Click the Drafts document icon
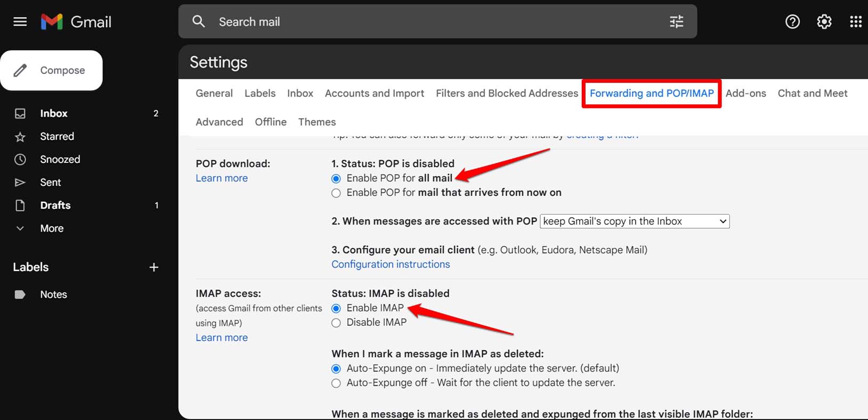The width and height of the screenshot is (868, 420). 20,205
